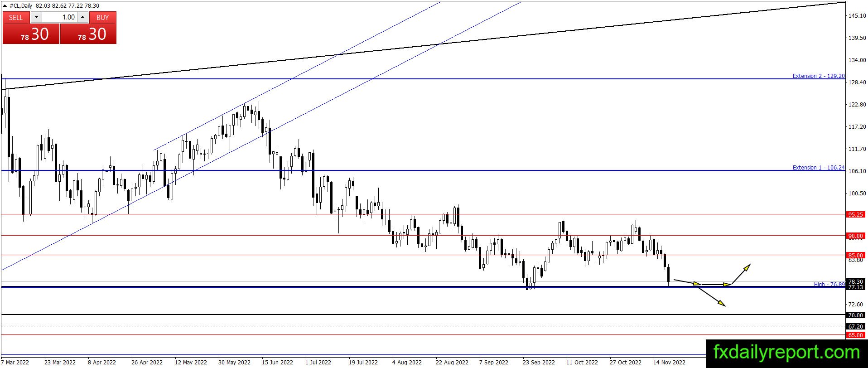This screenshot has height=368, width=868.
Task: Click the 27 Oct 2022 date label
Action: click(x=626, y=362)
